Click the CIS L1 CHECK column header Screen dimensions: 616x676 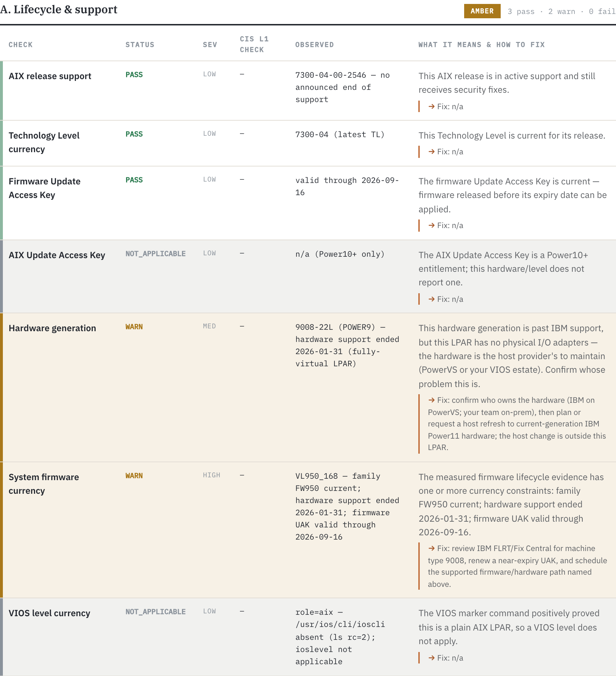tap(254, 44)
